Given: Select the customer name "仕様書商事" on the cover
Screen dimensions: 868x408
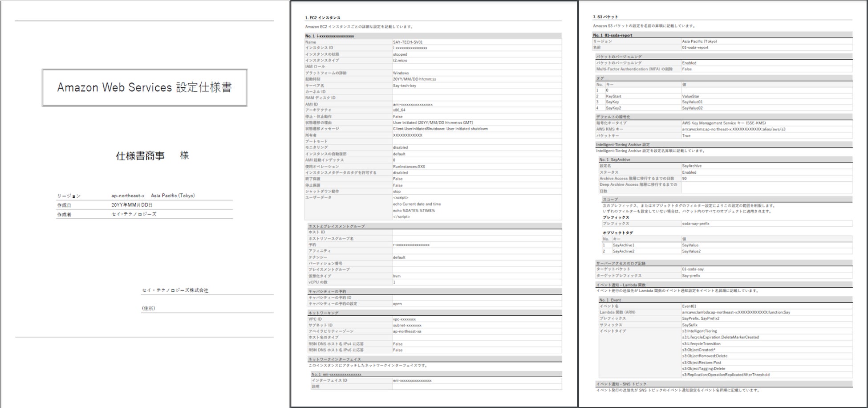Looking at the screenshot, I should (140, 156).
